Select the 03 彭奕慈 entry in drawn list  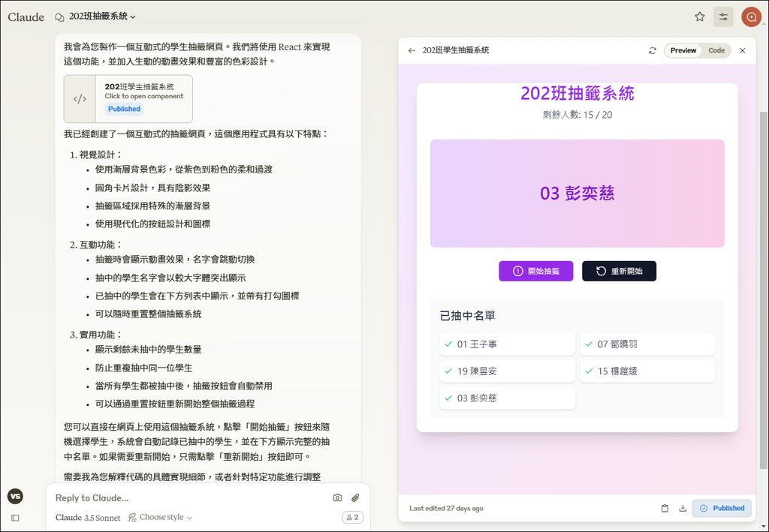[x=507, y=398]
